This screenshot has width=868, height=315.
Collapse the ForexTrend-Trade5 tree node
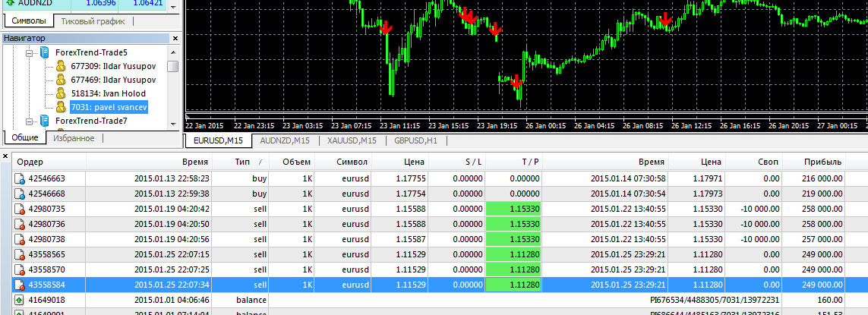click(30, 52)
